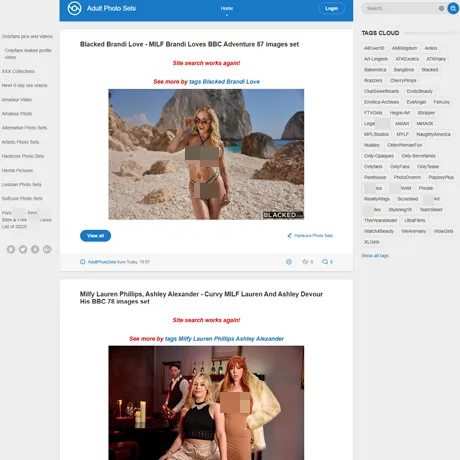Open Amateur Video in left menu
The width and height of the screenshot is (460, 460).
pos(17,100)
